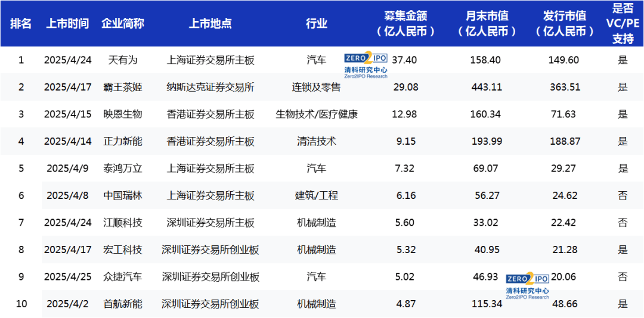Click the 是否VC/PE支持 column header
The height and width of the screenshot is (318, 644).
click(x=623, y=23)
